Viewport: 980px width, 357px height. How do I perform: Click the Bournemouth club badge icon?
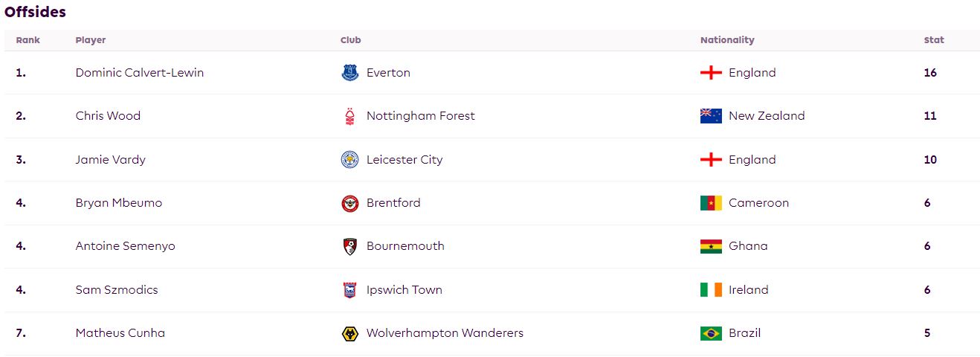coord(349,246)
